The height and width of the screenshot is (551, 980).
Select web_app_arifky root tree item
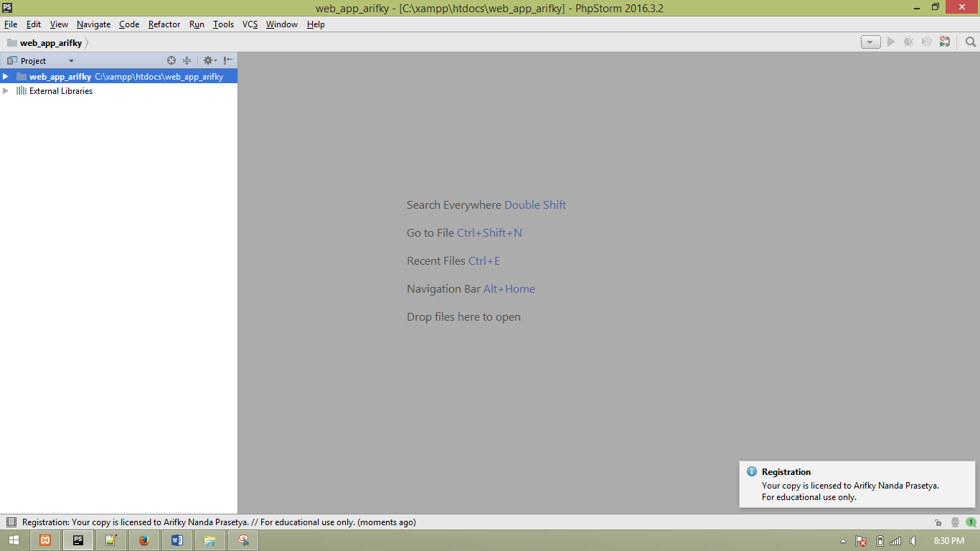pos(118,76)
